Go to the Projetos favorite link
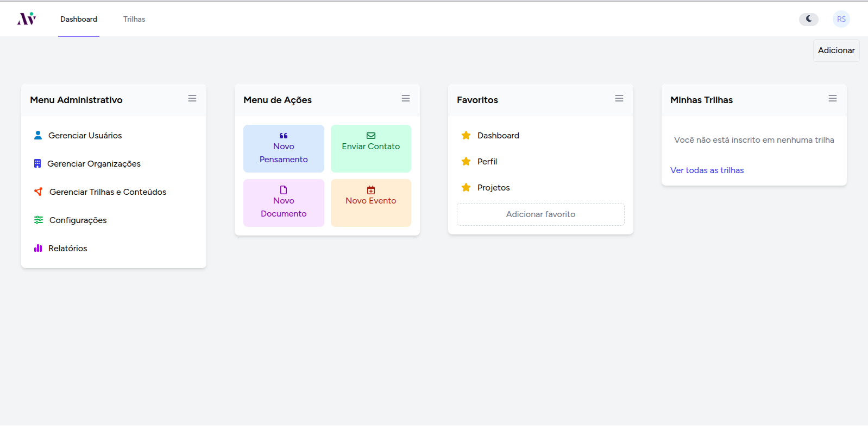This screenshot has width=868, height=426. (x=494, y=188)
